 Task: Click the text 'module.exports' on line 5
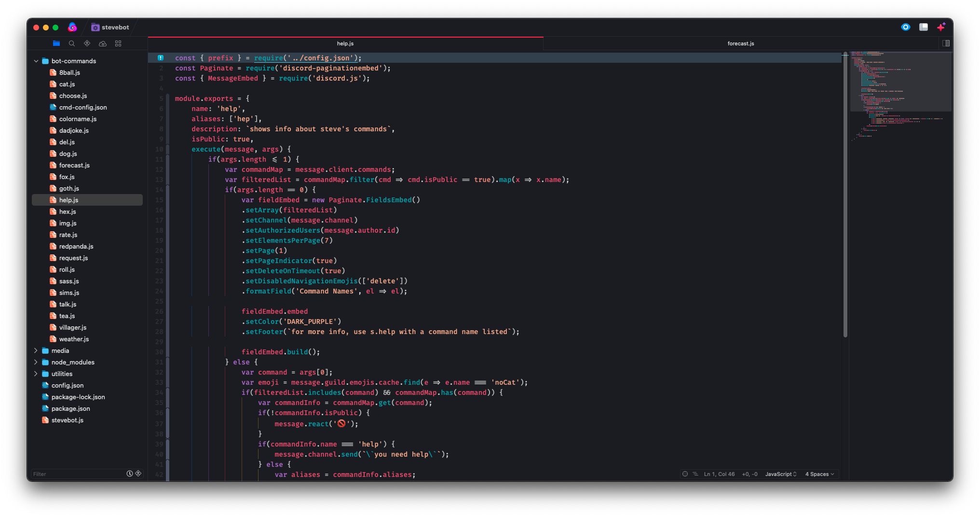pos(204,98)
